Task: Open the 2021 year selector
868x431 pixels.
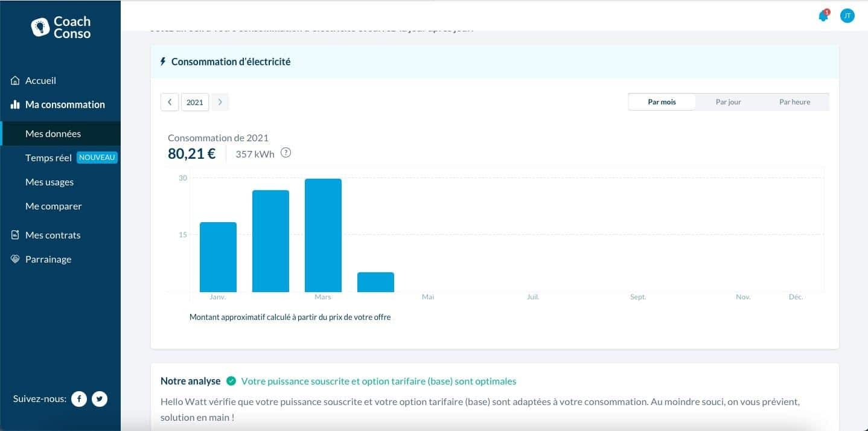Action: pos(194,102)
